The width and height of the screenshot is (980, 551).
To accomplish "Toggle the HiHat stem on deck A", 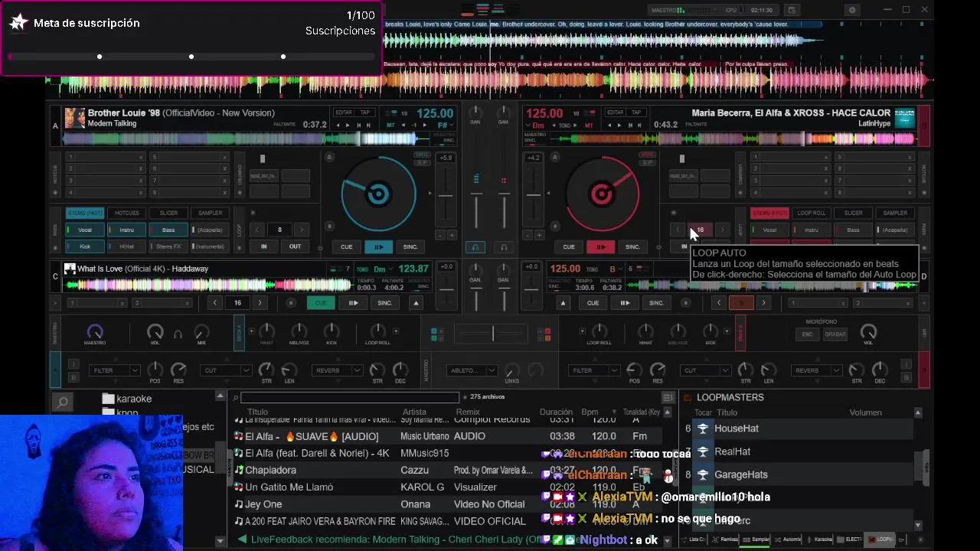I will pos(126,246).
